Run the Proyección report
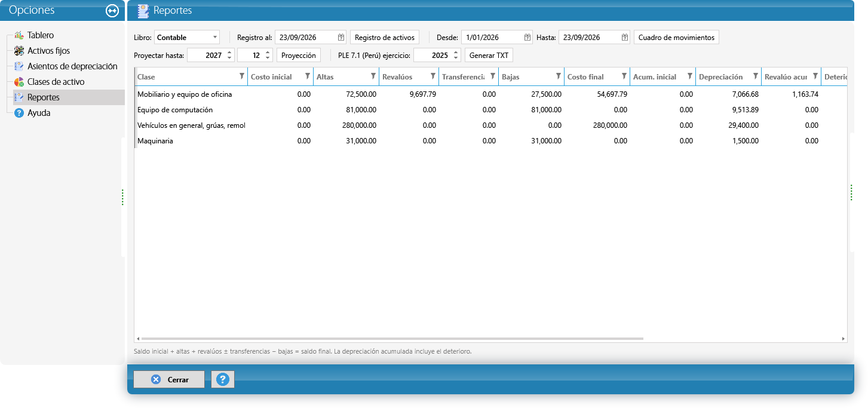 299,55
